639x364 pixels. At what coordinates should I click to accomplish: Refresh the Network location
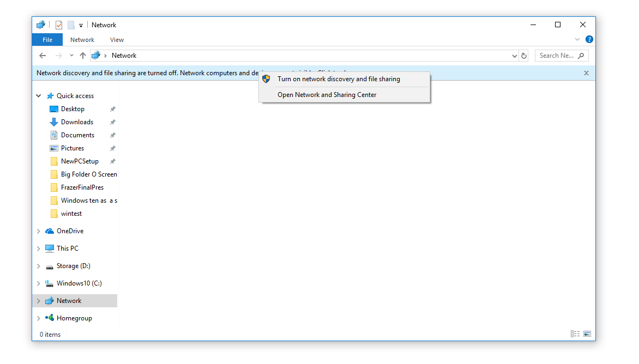tap(523, 56)
